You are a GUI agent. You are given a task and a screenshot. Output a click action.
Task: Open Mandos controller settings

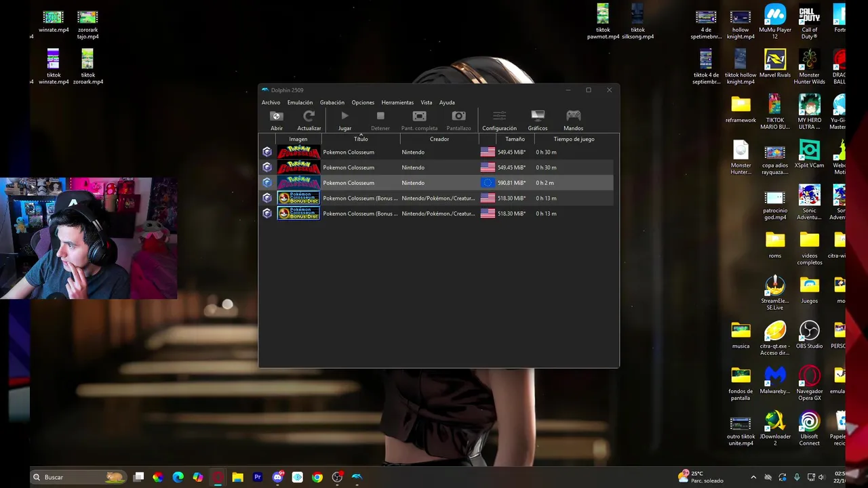click(573, 117)
